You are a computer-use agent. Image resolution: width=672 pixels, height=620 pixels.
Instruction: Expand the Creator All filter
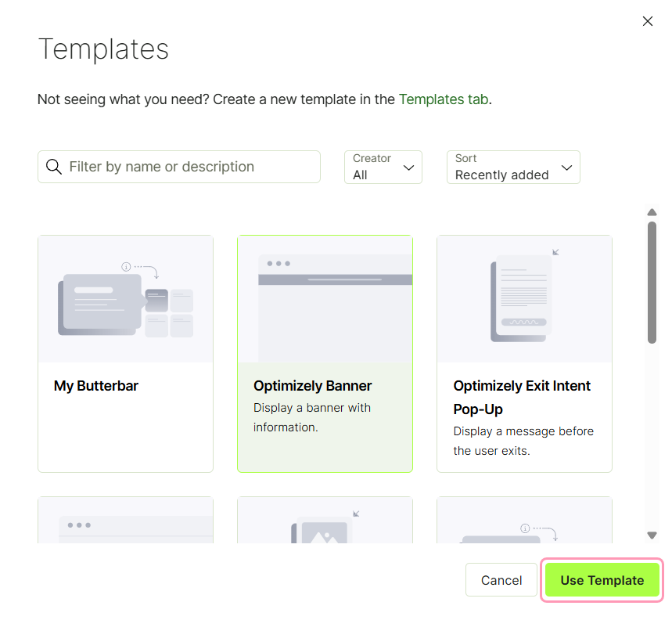coord(383,167)
